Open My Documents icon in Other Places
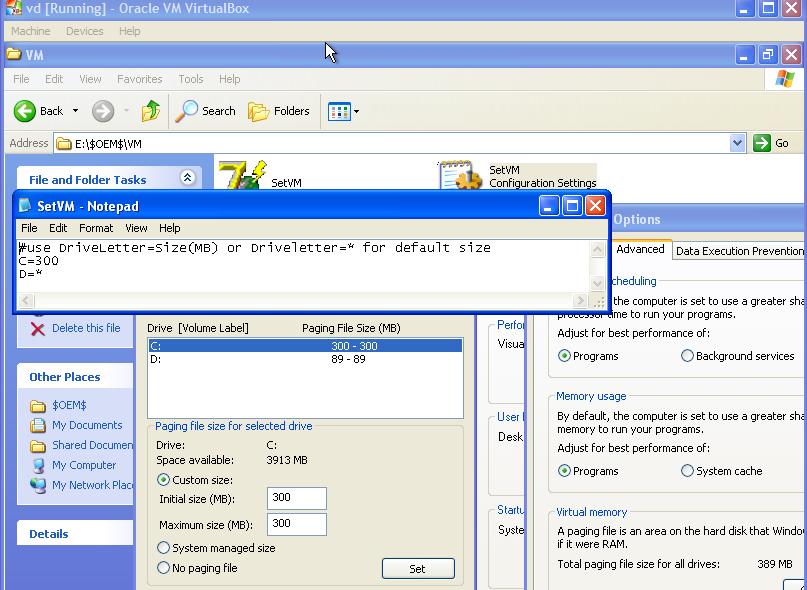Image resolution: width=807 pixels, height=590 pixels. coord(38,425)
